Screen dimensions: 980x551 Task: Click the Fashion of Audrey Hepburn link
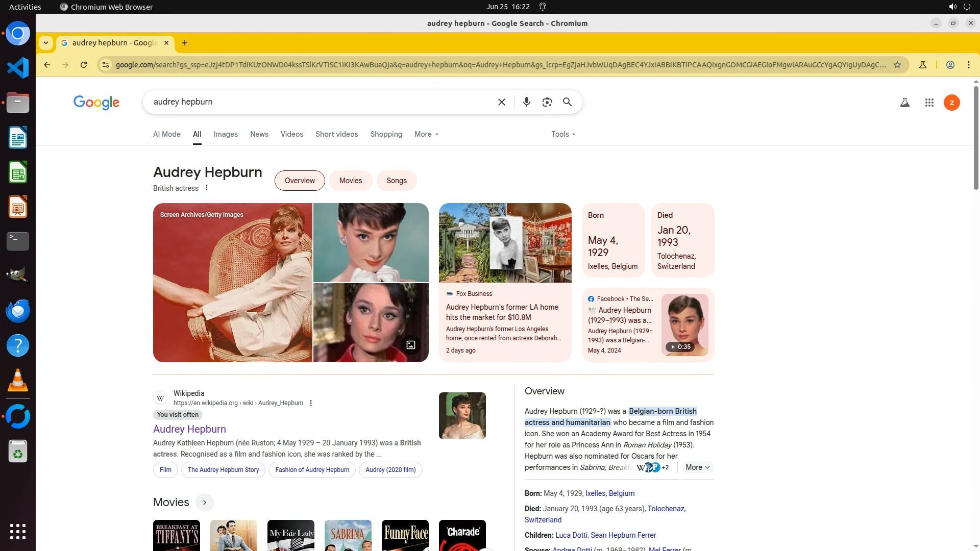coord(312,470)
